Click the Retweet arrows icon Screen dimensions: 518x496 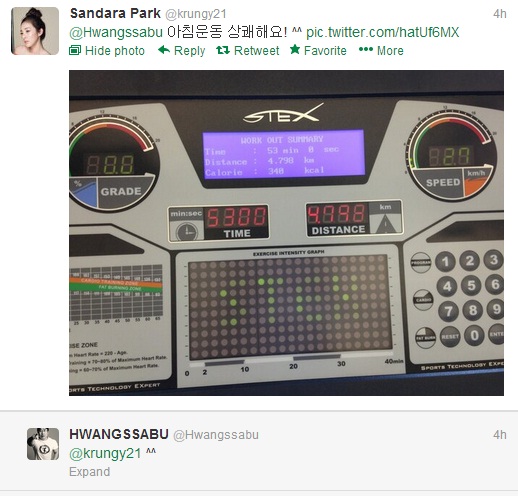pyautogui.click(x=223, y=50)
